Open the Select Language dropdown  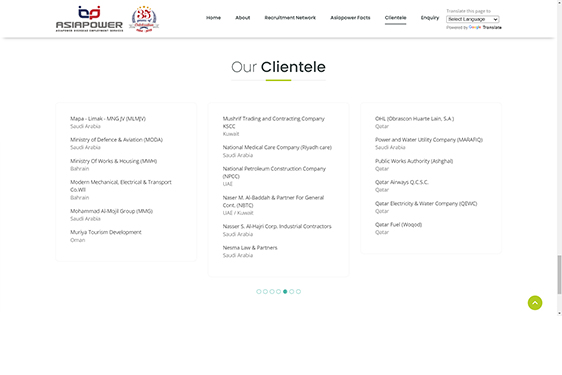pos(472,19)
